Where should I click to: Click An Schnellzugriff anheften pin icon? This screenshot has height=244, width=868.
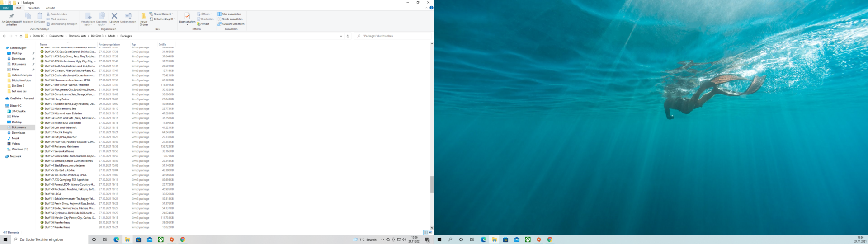(x=11, y=16)
